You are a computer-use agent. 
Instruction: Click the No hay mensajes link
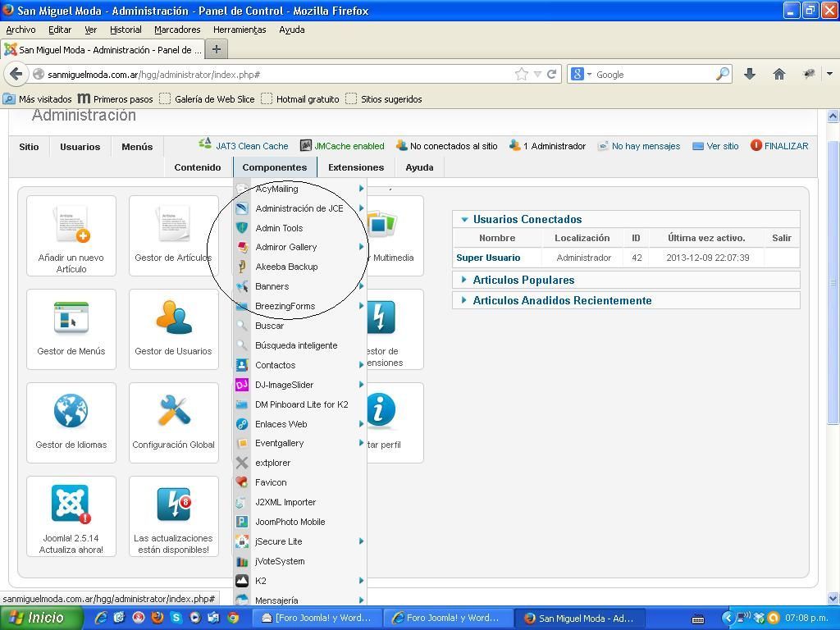tap(646, 146)
